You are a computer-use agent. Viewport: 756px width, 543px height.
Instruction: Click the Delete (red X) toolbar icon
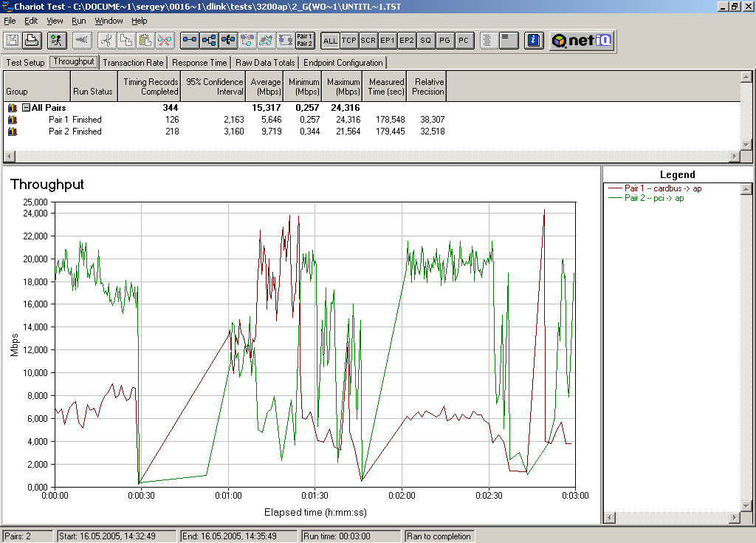click(165, 41)
